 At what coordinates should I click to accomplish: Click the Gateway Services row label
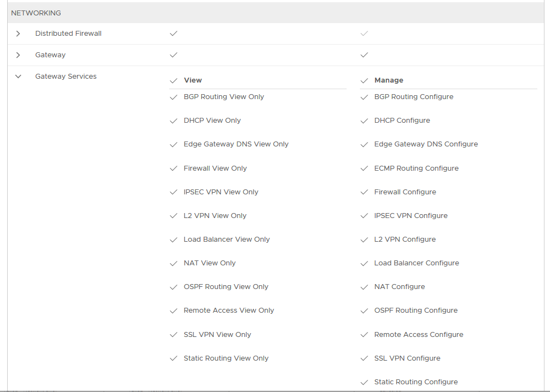66,77
